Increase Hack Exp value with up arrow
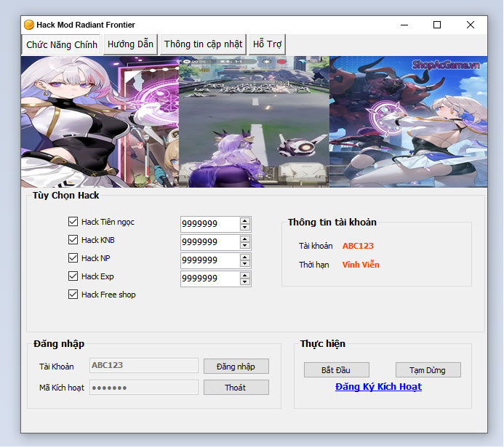 click(x=245, y=276)
